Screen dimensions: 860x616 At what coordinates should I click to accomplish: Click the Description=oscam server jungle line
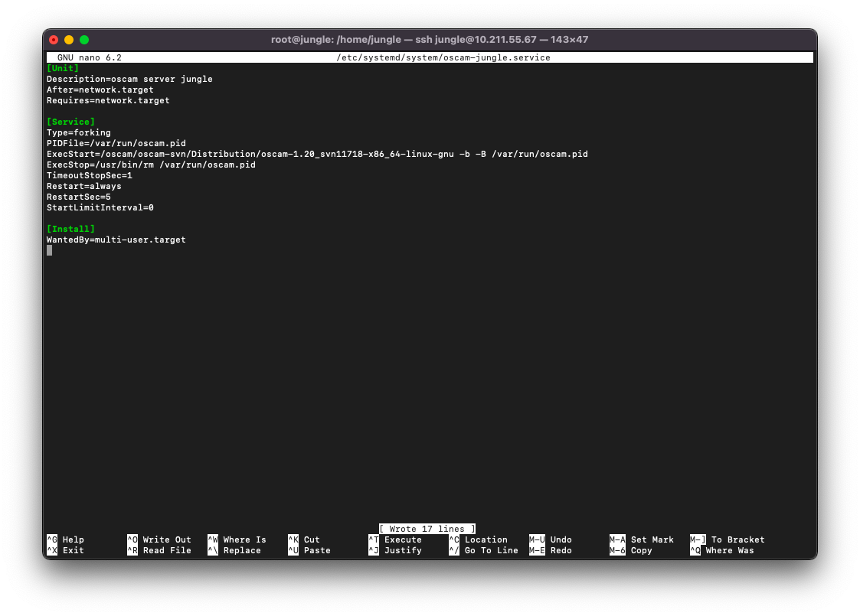129,79
